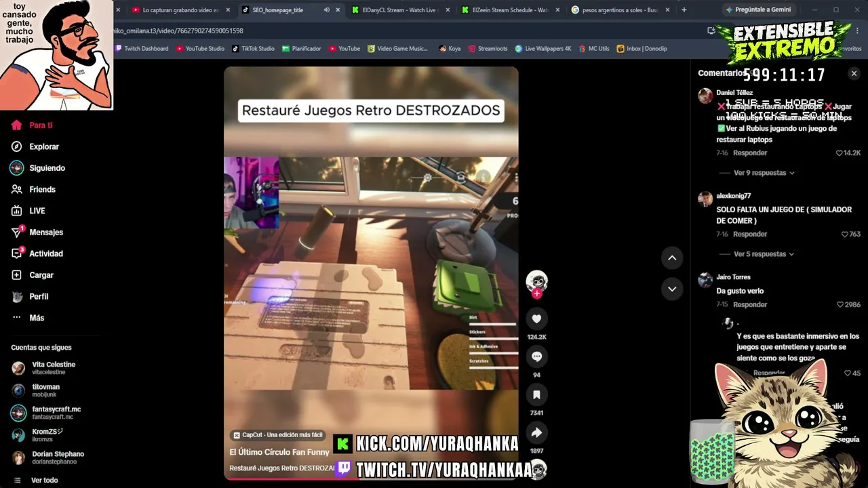Mute the TikTok tab audio
868x488 pixels.
327,10
